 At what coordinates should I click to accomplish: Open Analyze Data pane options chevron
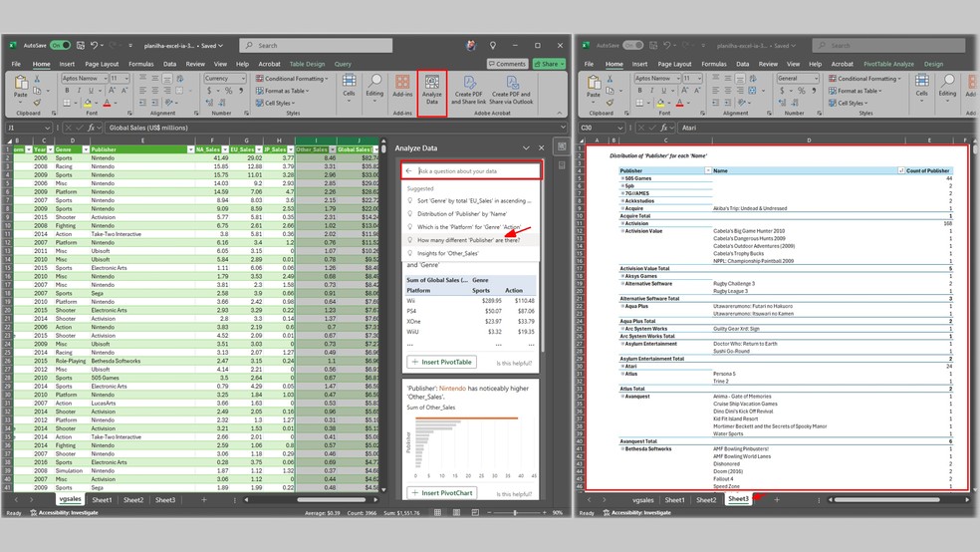[x=526, y=148]
